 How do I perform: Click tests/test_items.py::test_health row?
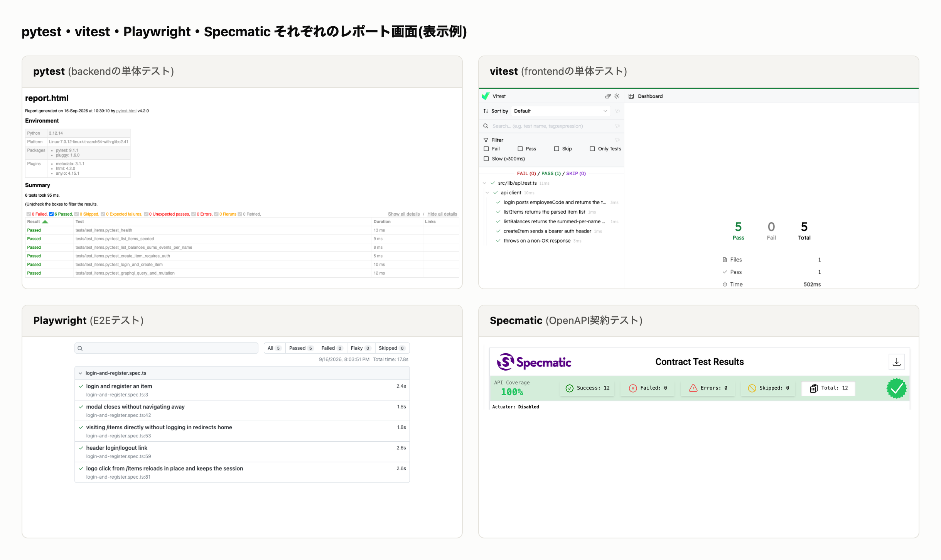click(242, 230)
